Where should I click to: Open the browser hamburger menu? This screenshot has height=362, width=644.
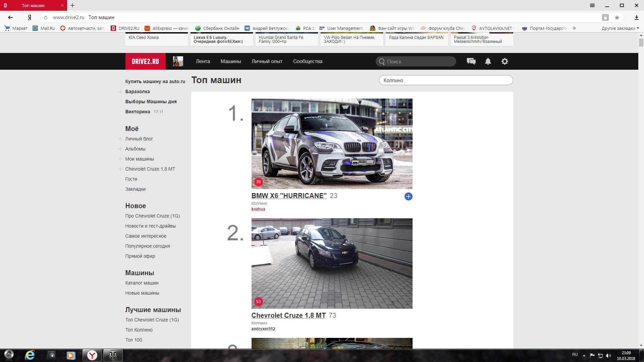(x=592, y=5)
